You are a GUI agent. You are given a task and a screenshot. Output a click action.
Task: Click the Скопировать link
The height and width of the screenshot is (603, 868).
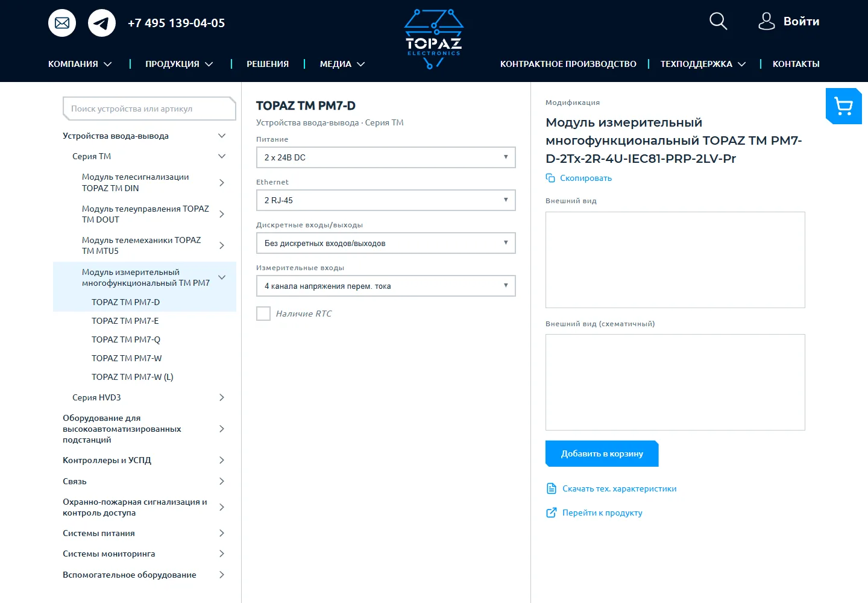pos(586,178)
